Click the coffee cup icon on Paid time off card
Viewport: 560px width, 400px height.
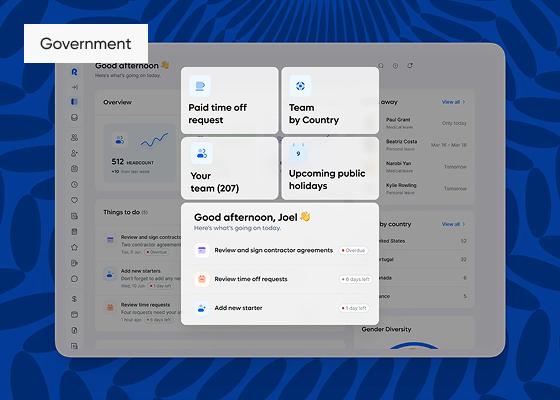[200, 86]
